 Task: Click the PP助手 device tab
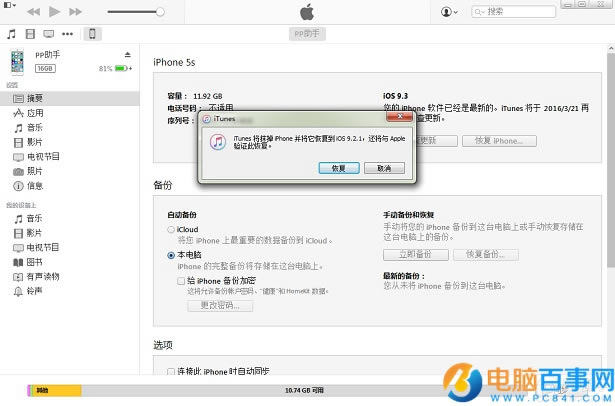[x=307, y=34]
